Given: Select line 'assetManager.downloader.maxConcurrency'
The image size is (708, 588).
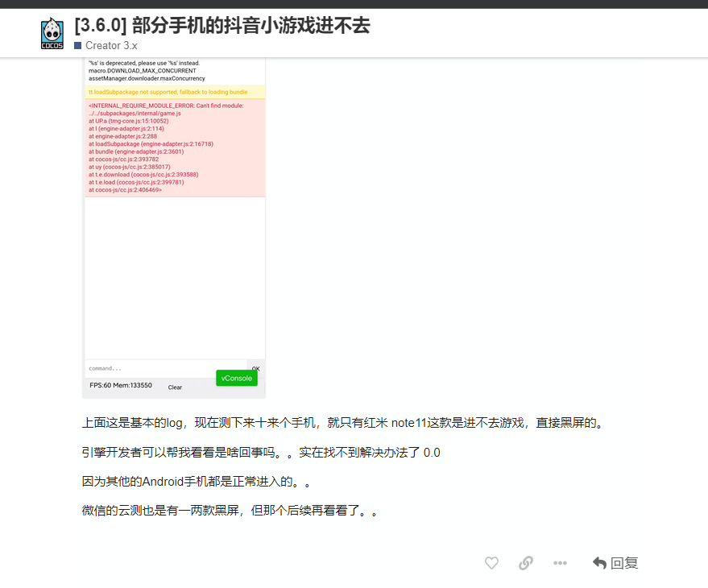Looking at the screenshot, I should pyautogui.click(x=147, y=79).
